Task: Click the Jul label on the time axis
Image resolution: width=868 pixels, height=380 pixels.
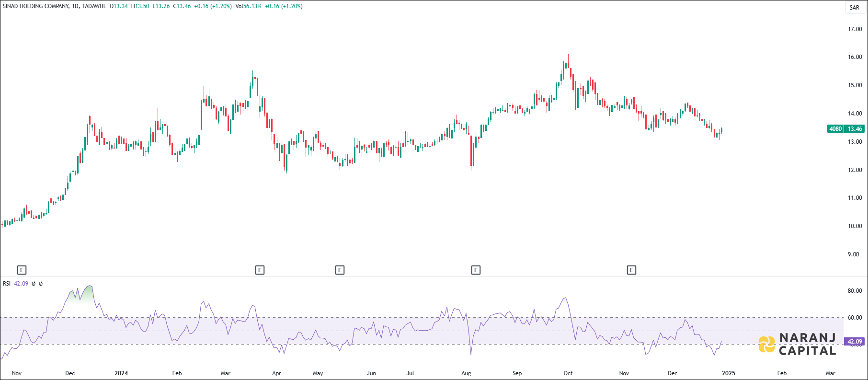Action: [x=410, y=373]
